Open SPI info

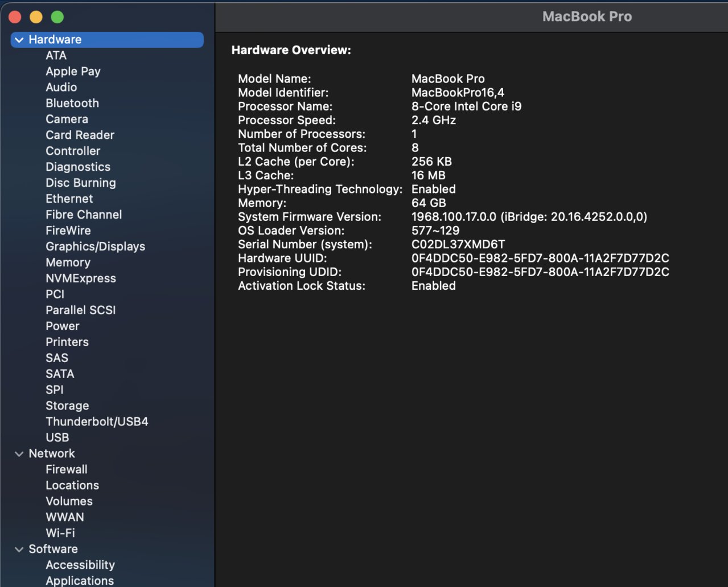(x=55, y=391)
